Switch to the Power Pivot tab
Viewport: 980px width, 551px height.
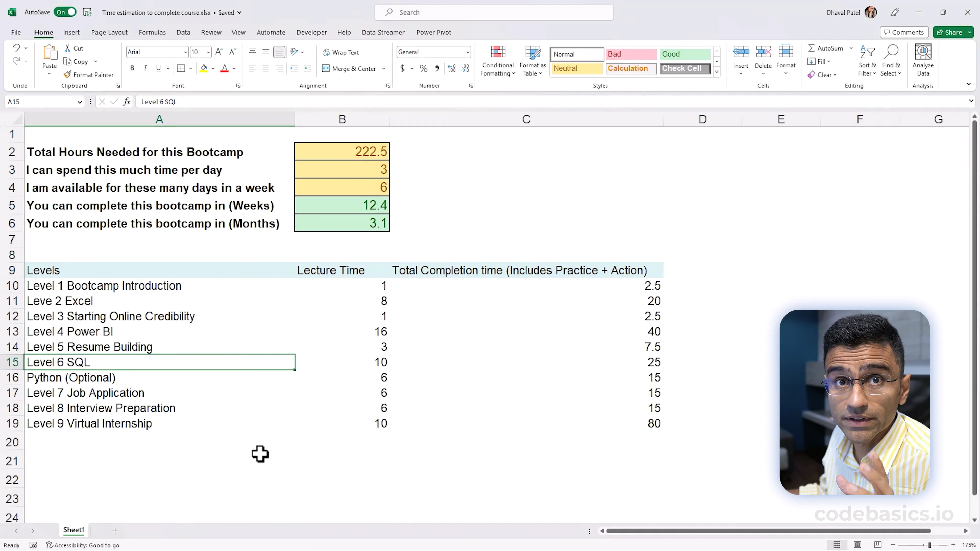(x=433, y=32)
